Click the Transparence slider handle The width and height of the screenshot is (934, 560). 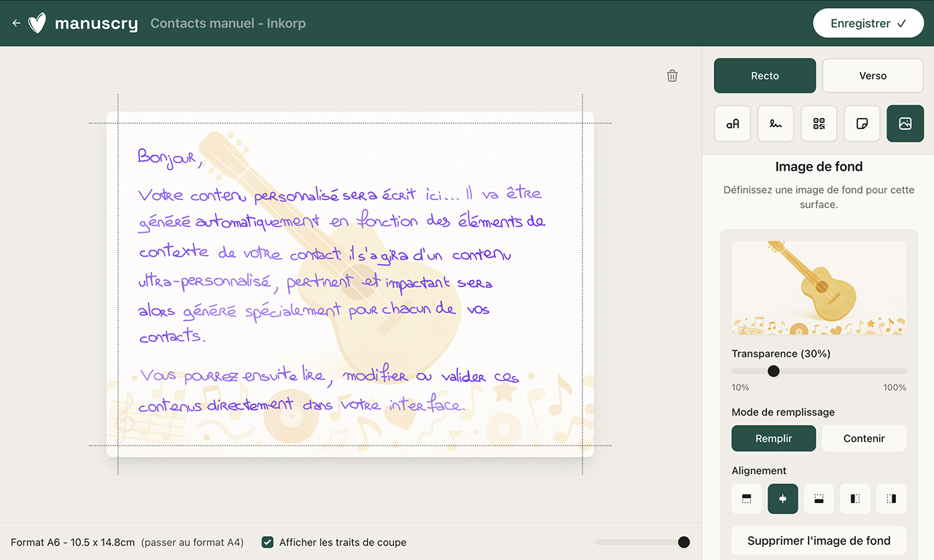point(773,371)
